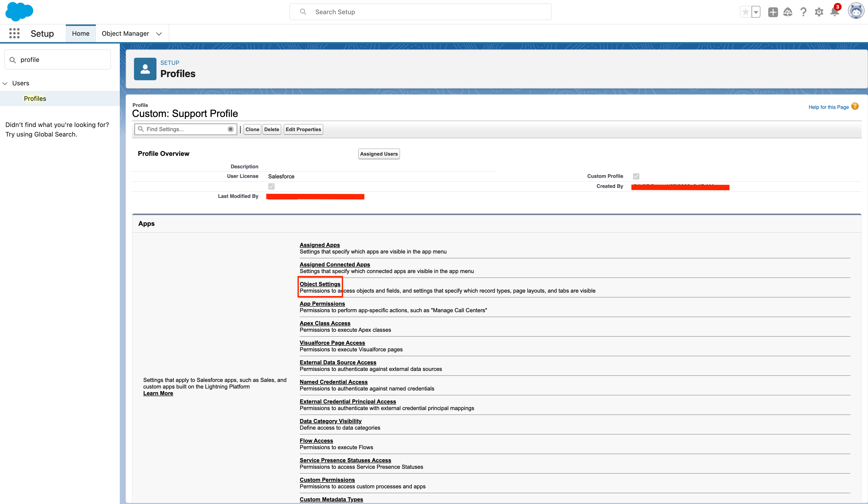Open the Named Credential Access link
Screen dimensions: 868x504
click(334, 382)
